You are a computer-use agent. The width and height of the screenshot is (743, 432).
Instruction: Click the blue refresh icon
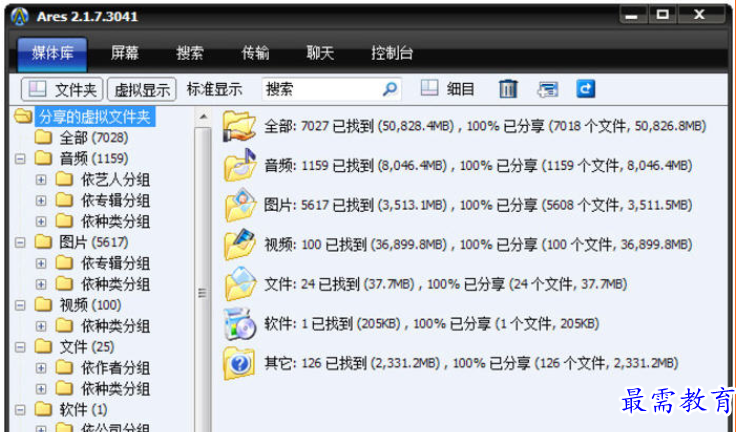[x=586, y=89]
